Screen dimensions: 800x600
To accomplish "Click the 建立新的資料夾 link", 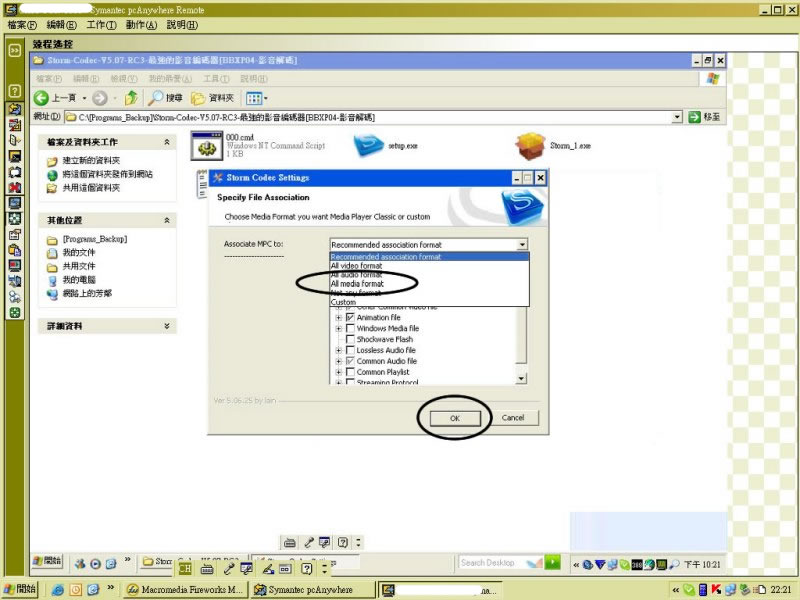I will point(91,160).
